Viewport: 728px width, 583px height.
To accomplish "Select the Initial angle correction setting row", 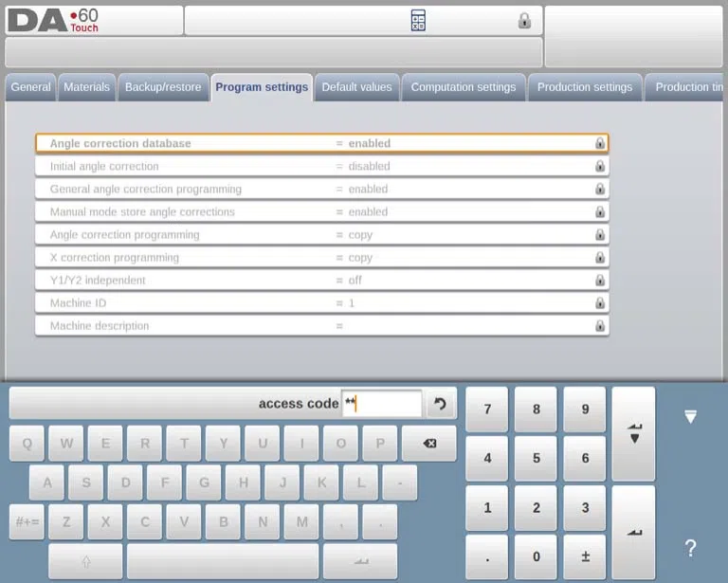I will tap(322, 166).
